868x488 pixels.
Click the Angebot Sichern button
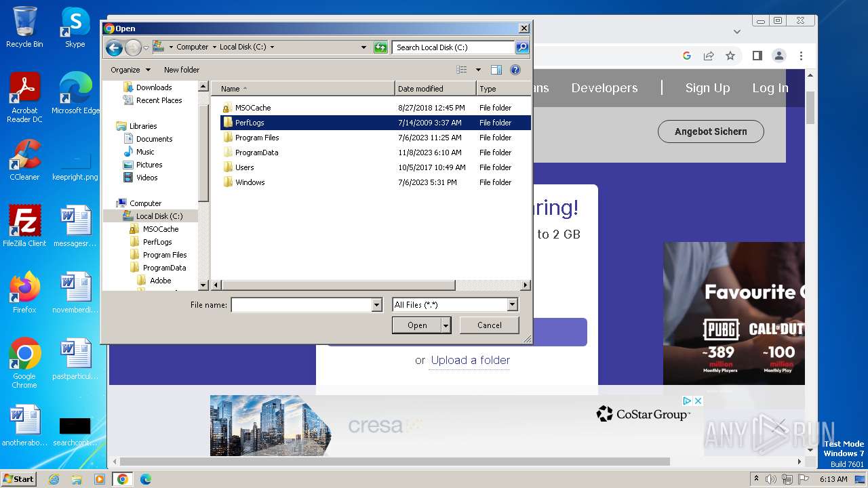(x=711, y=131)
